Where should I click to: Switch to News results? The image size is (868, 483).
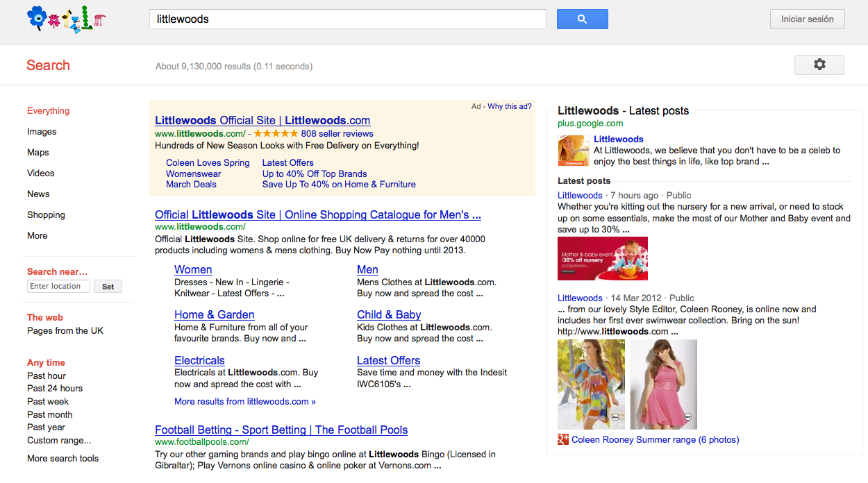(x=38, y=194)
